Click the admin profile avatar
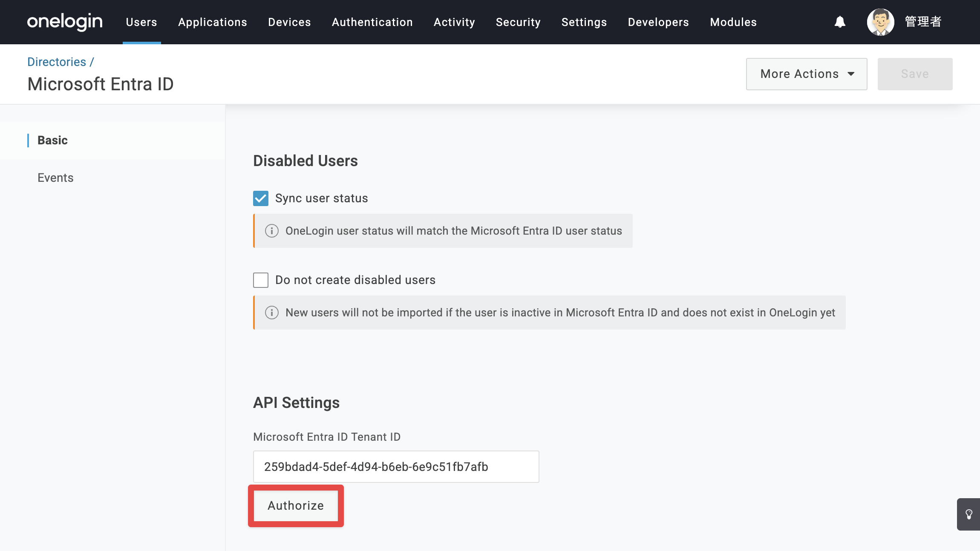The height and width of the screenshot is (551, 980). tap(880, 22)
